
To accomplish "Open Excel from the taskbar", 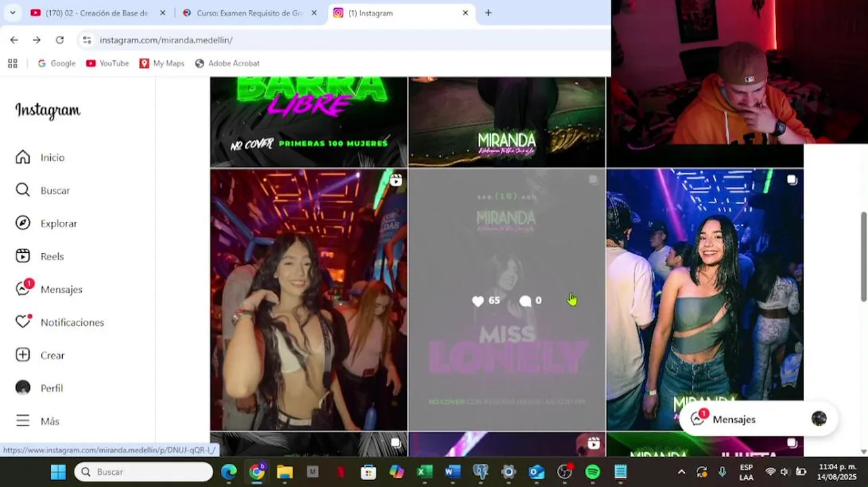I will [425, 471].
